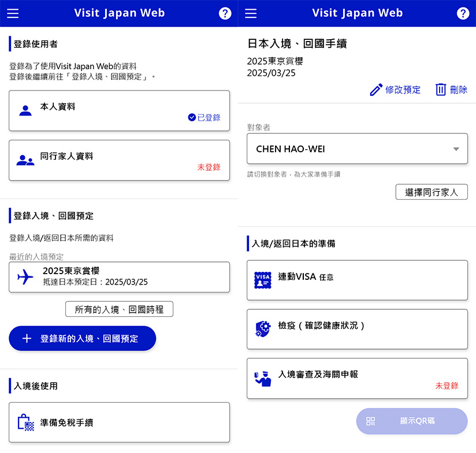Tap the help question mark on right screen
This screenshot has height=453, width=476.
click(x=463, y=13)
